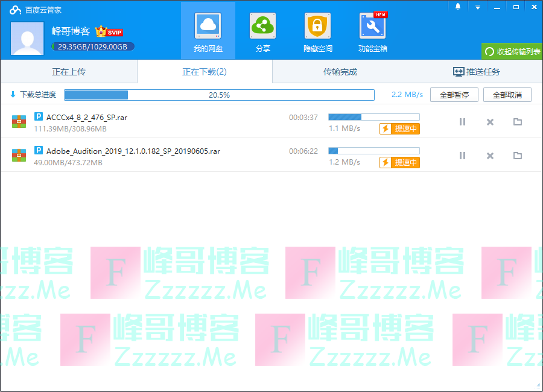The image size is (543, 392).
Task: Open the 功能宝箱 toolbox icon
Action: pyautogui.click(x=372, y=26)
